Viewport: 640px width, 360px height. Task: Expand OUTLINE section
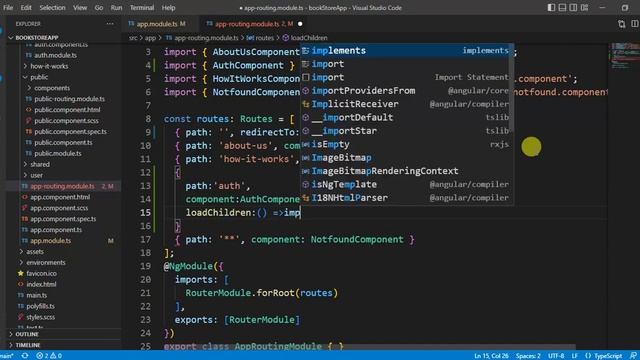[x=27, y=334]
